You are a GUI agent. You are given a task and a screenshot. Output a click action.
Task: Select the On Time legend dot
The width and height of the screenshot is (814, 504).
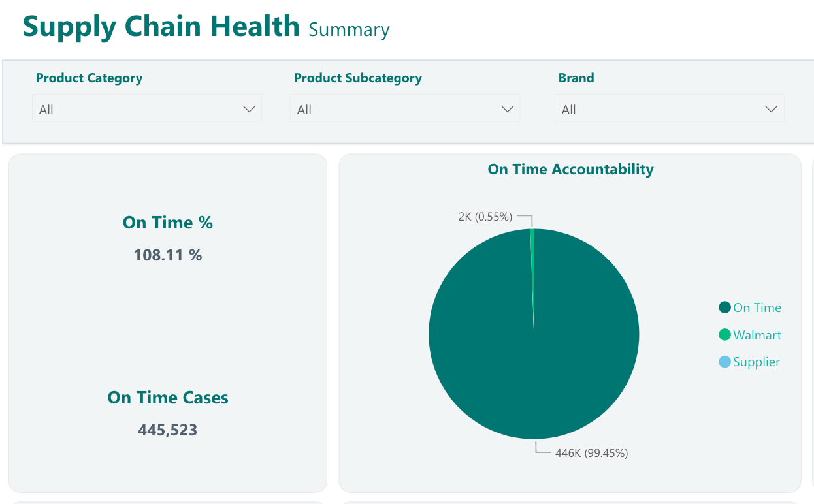point(724,307)
